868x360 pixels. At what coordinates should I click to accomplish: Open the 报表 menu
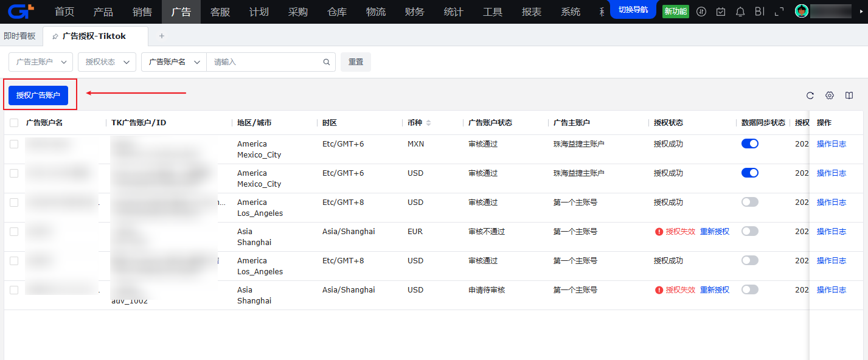[x=532, y=12]
